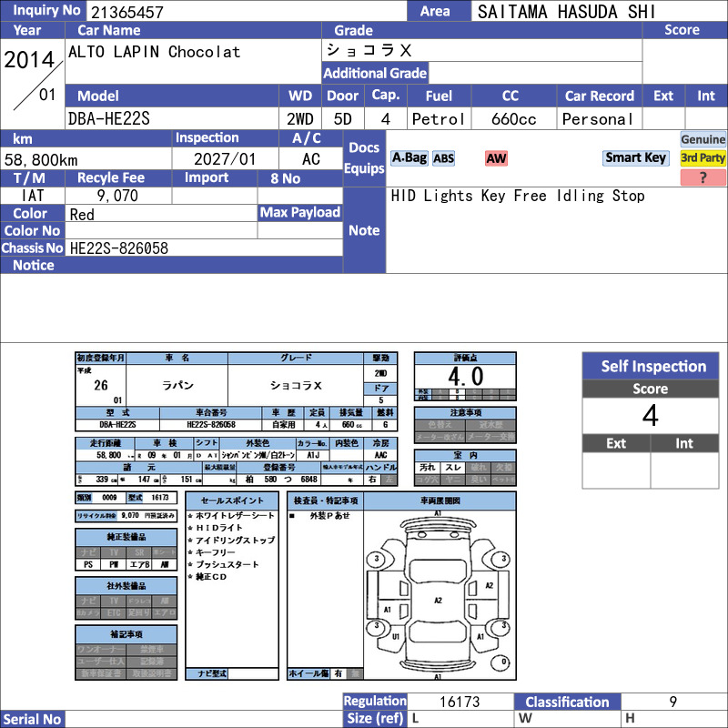The height and width of the screenshot is (728, 728).
Task: Click the 5D door value
Action: (343, 119)
